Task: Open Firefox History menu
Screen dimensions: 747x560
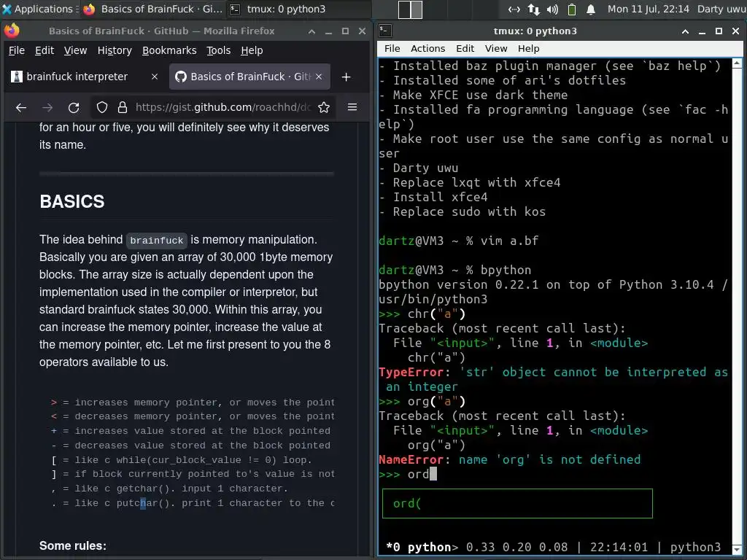Action: (115, 50)
